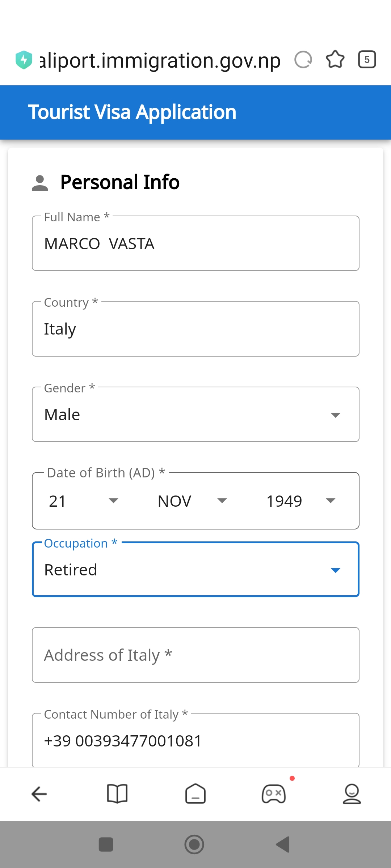Tap Android home circle button
The image size is (391, 868).
click(194, 844)
